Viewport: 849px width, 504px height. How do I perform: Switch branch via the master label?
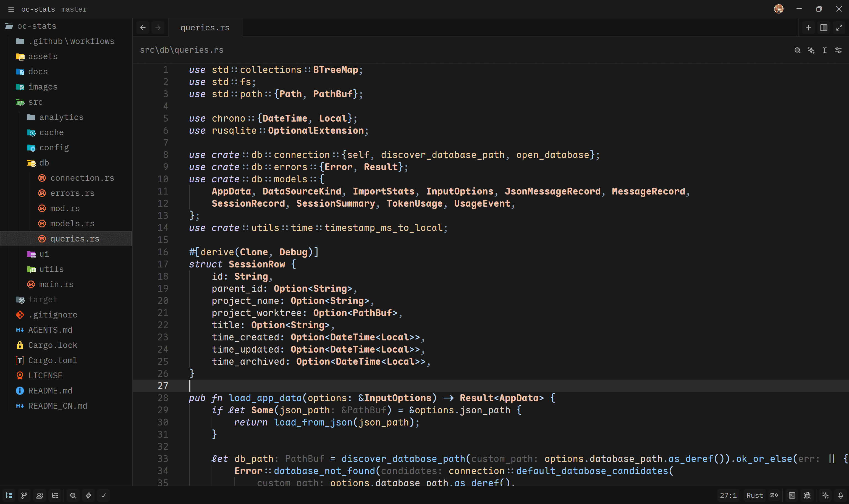(74, 9)
